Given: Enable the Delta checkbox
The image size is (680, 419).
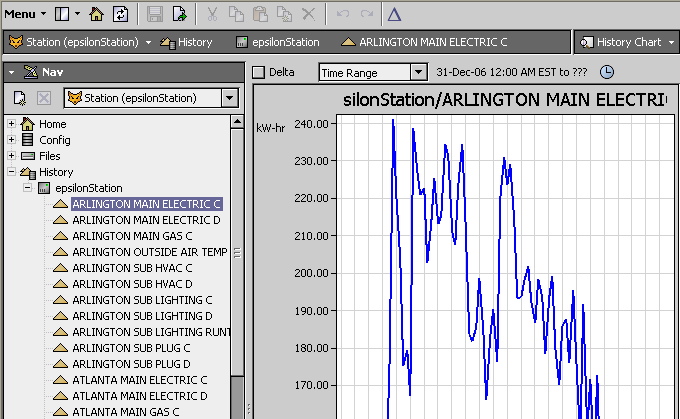Looking at the screenshot, I should [x=259, y=72].
